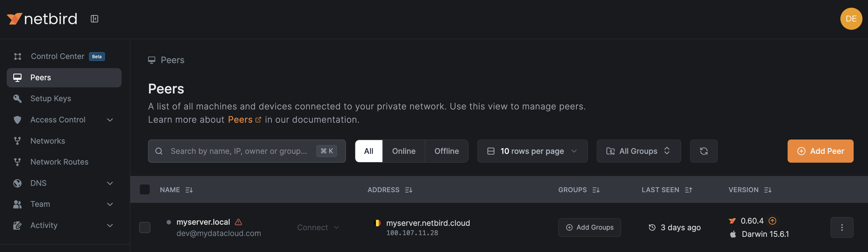This screenshot has width=868, height=252.
Task: Expand the Access Control menu
Action: [64, 120]
